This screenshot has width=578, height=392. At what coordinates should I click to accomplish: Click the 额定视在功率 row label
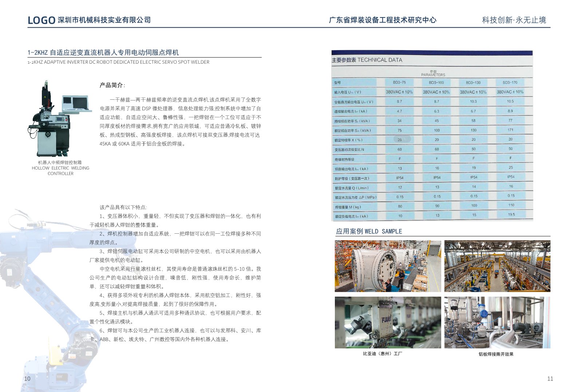point(353,131)
